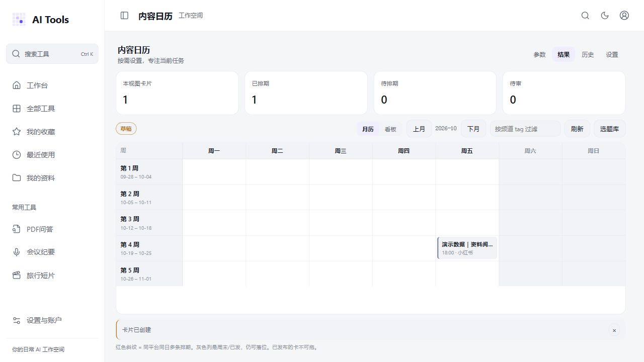Screen dimensions: 644x362
Task: Focus the 搜索工具 search box
Action: (52, 54)
